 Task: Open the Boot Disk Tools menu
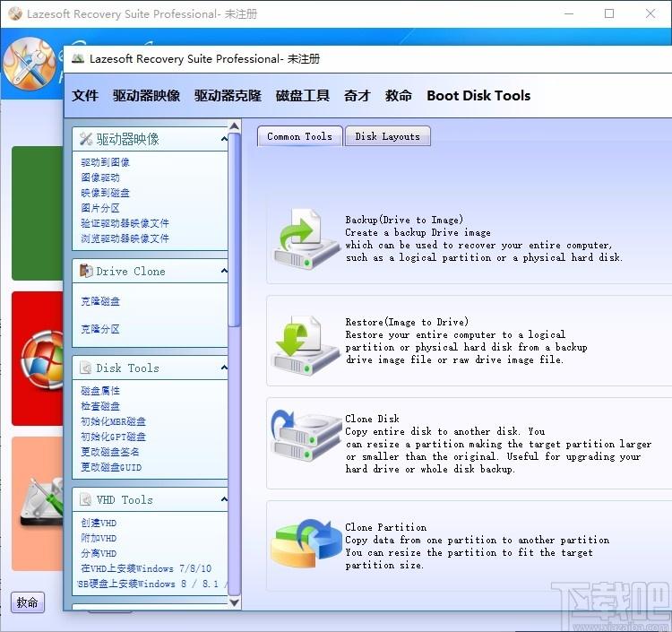pyautogui.click(x=478, y=95)
